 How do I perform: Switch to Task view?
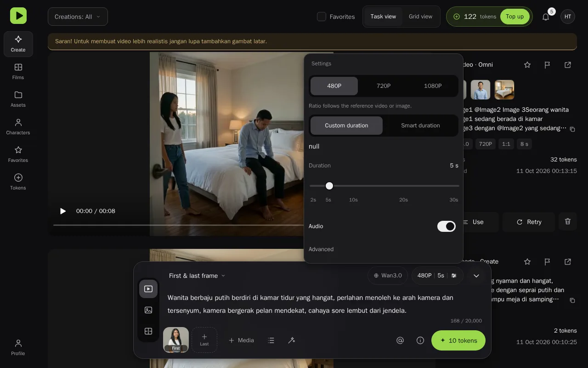pos(383,17)
